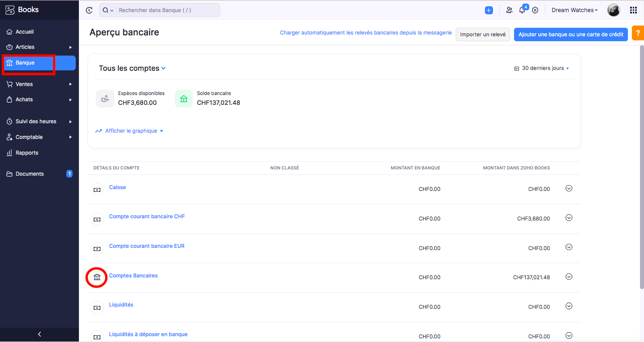Screen dimensions: 644x342
Task: Collapse the sidebar with the bottom chevron
Action: pyautogui.click(x=39, y=334)
